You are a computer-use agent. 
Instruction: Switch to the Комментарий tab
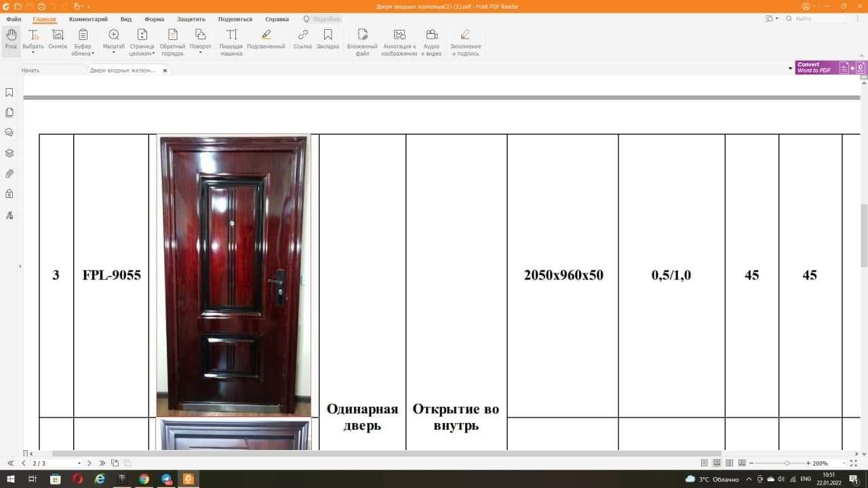(88, 19)
